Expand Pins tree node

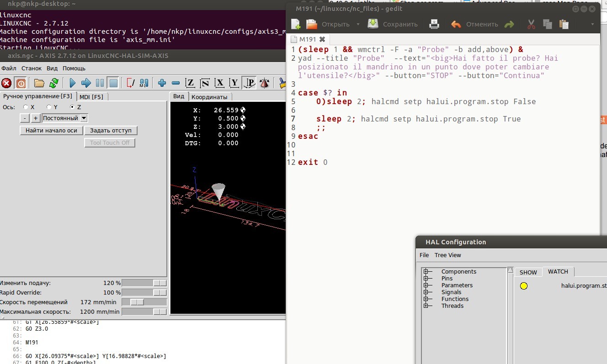tap(426, 279)
